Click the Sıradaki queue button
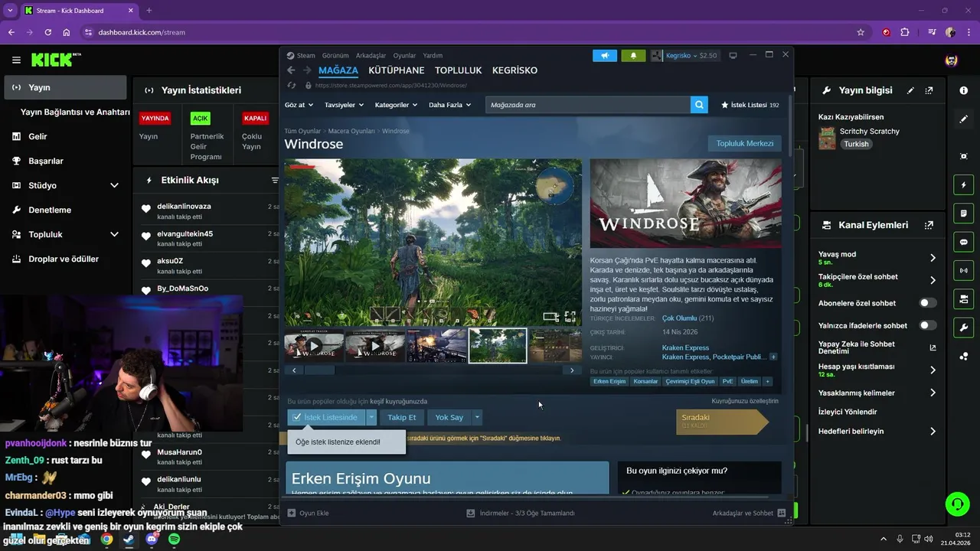 coord(722,422)
